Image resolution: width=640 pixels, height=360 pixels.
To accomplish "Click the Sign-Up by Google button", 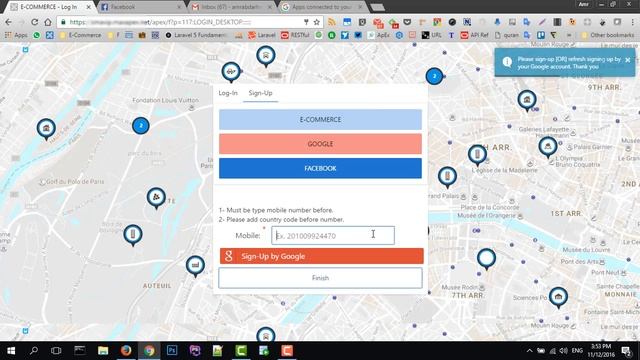I will coord(322,256).
